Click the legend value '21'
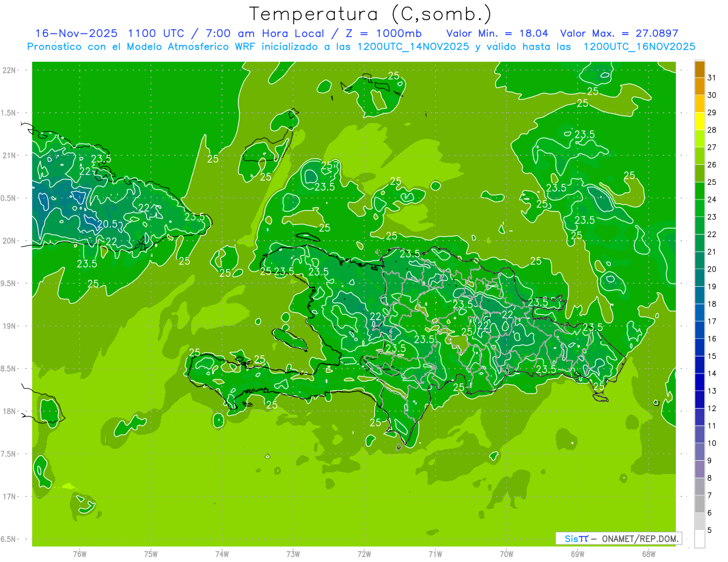The image size is (728, 562). 712,252
